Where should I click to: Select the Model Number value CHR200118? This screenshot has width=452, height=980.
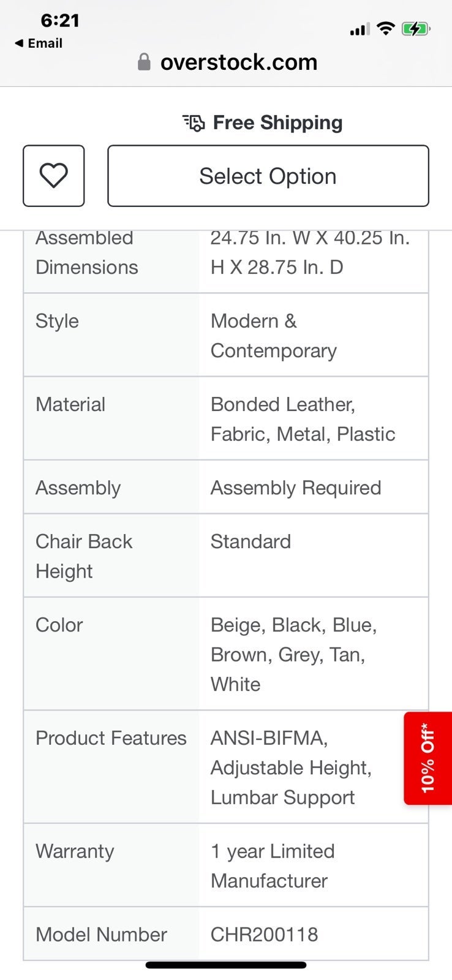click(265, 934)
